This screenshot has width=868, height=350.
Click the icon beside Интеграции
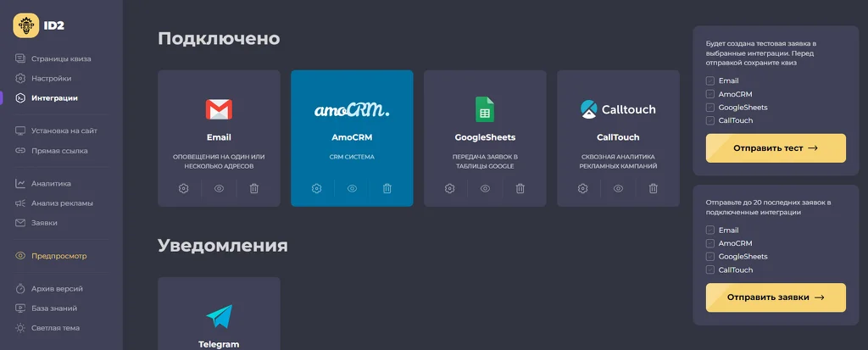pos(20,98)
